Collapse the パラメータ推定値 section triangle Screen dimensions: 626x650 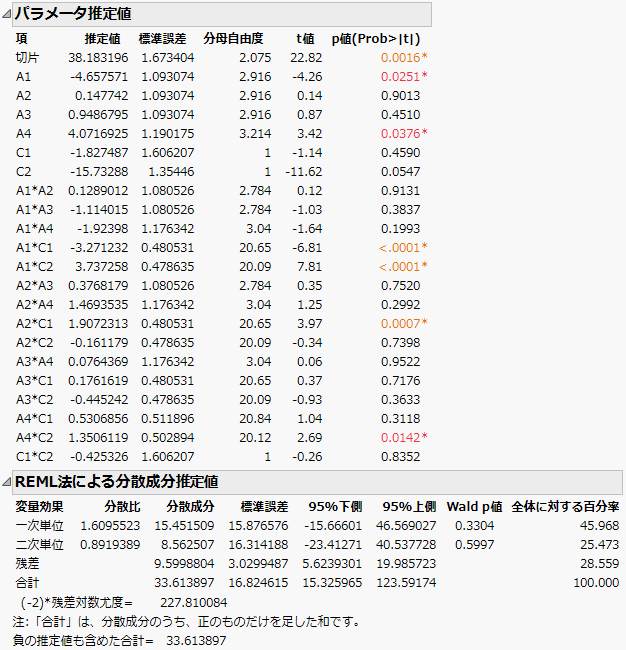(x=7, y=14)
